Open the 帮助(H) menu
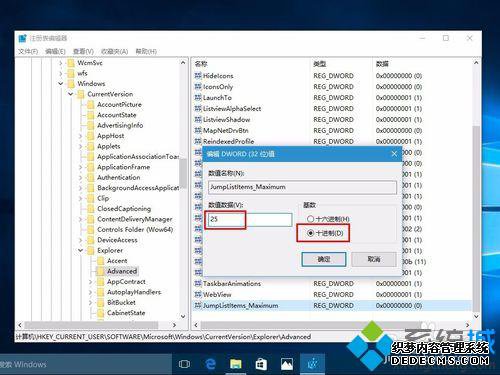 (x=146, y=51)
